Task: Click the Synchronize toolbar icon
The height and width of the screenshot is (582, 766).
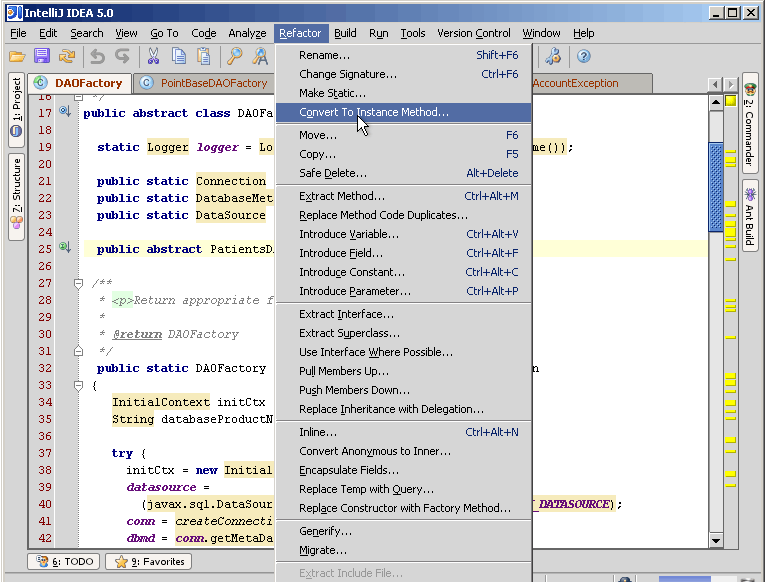Action: tap(67, 57)
